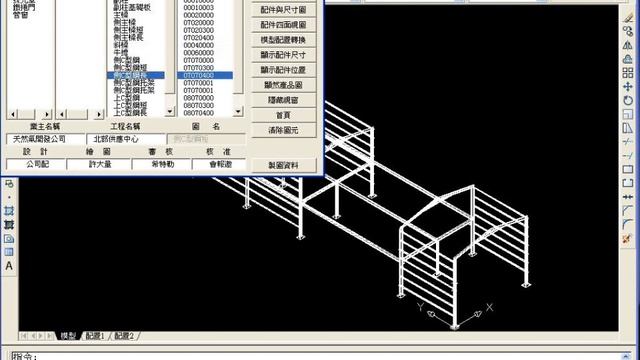Select the Fillet tool
The width and height of the screenshot is (640, 360).
[628, 224]
